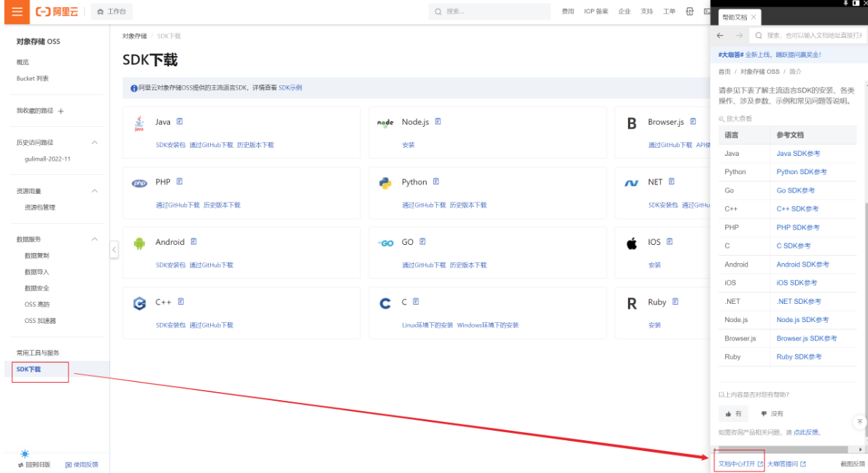
Task: Open the Java SDK document icon
Action: coord(179,121)
